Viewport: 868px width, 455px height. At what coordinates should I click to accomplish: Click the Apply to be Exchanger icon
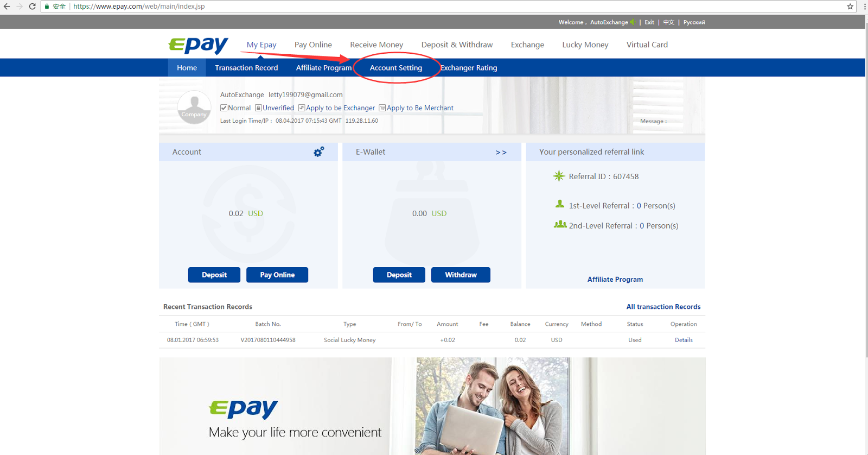[302, 108]
